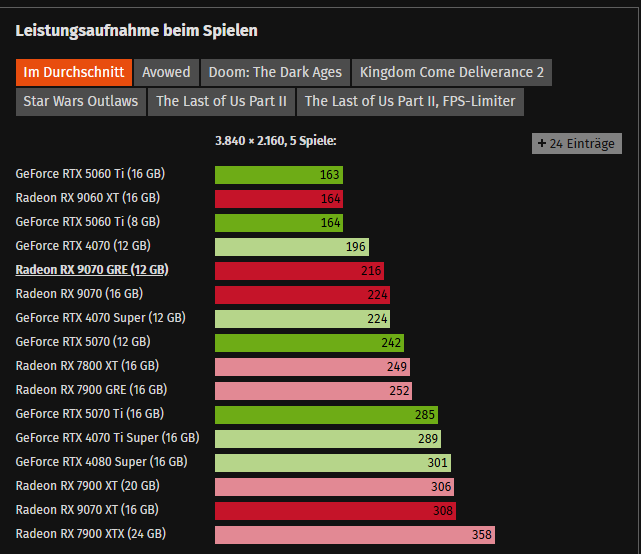Viewport: 641px width, 554px height.
Task: Click GeForce RTX 5070 (12 GB) label
Action: tap(83, 342)
